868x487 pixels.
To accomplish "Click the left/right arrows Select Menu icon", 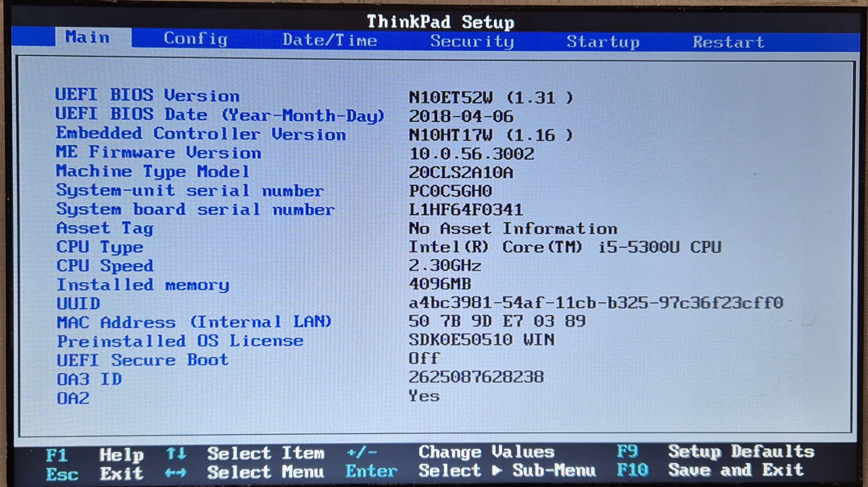I will tap(176, 473).
